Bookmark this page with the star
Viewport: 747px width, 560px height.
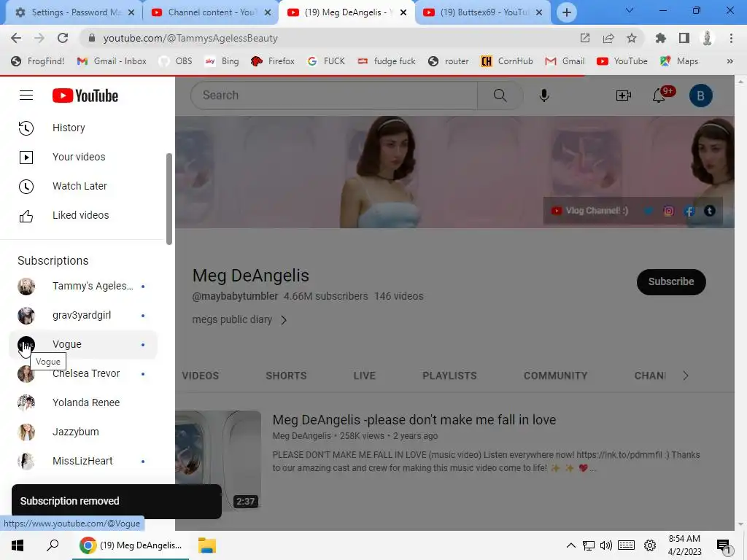click(x=631, y=38)
